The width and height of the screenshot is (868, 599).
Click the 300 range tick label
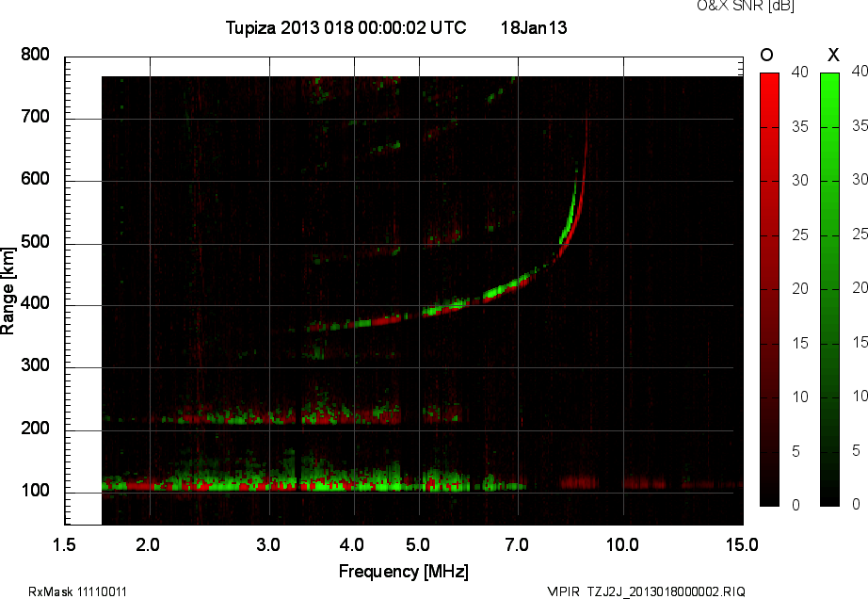click(x=35, y=365)
